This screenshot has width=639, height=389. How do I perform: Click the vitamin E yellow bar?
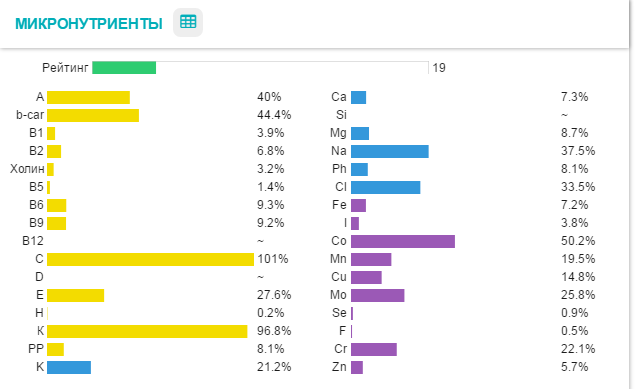point(75,295)
